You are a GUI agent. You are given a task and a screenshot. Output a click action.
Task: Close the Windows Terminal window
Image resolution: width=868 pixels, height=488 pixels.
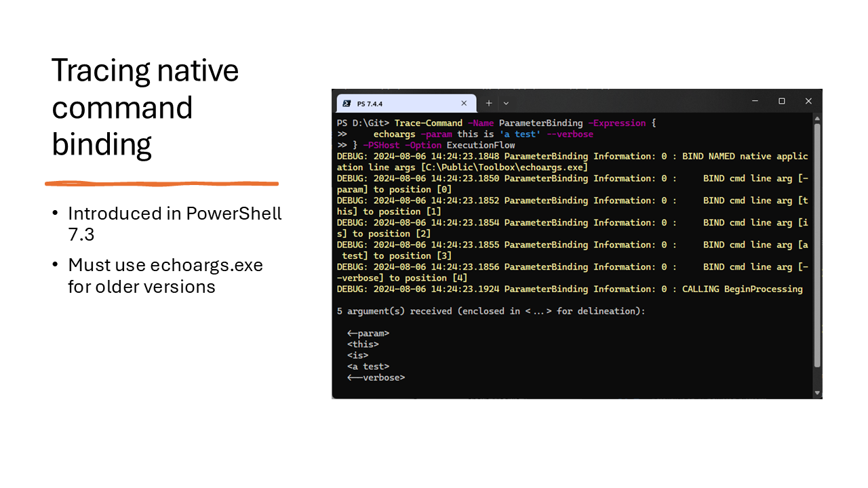[x=808, y=100]
